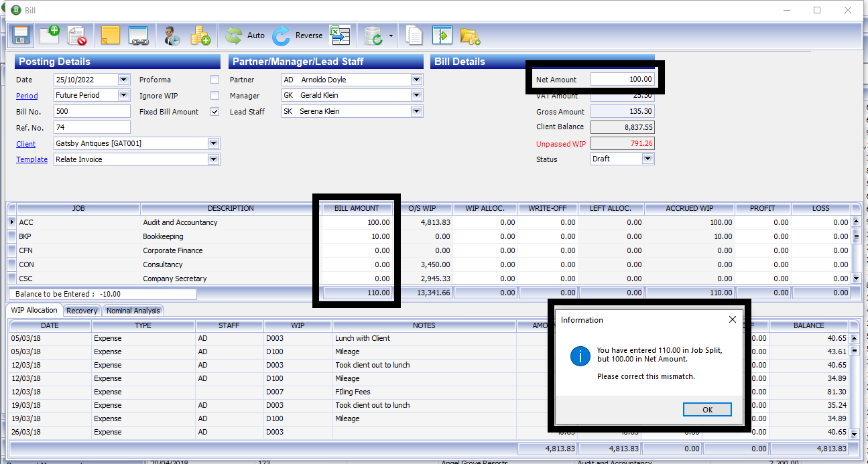Open the yellow sticky note icon

[110, 35]
